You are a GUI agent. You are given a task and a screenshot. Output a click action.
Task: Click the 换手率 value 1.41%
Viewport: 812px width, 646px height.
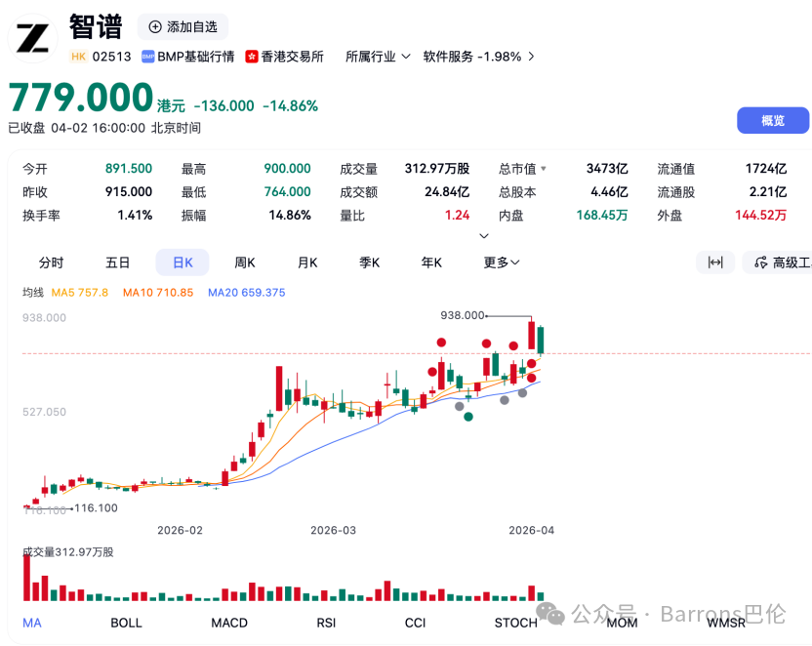pyautogui.click(x=135, y=215)
